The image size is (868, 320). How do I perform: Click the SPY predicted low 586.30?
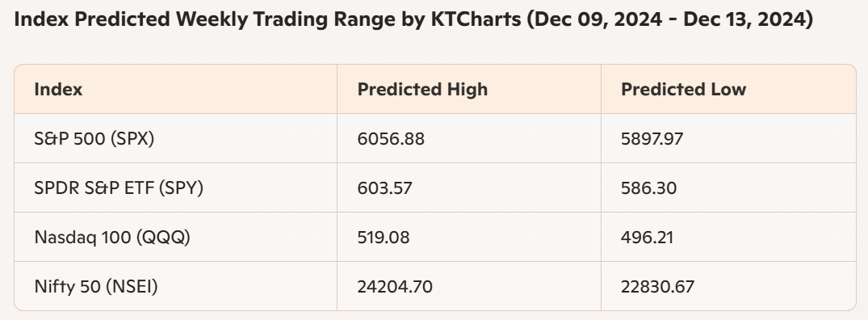pos(648,187)
